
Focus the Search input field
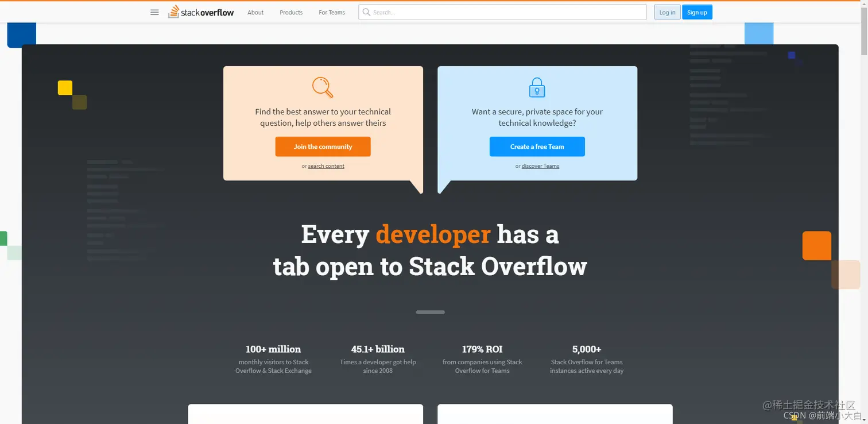pos(503,12)
